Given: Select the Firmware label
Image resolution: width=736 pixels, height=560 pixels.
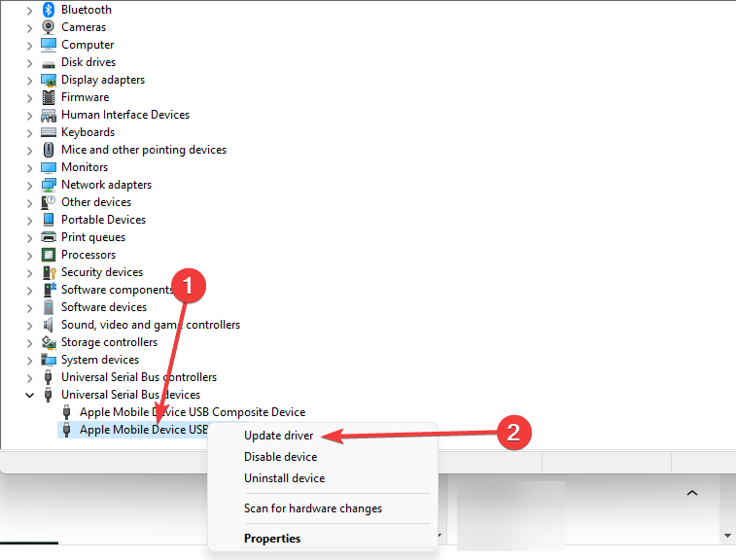Looking at the screenshot, I should pos(85,97).
